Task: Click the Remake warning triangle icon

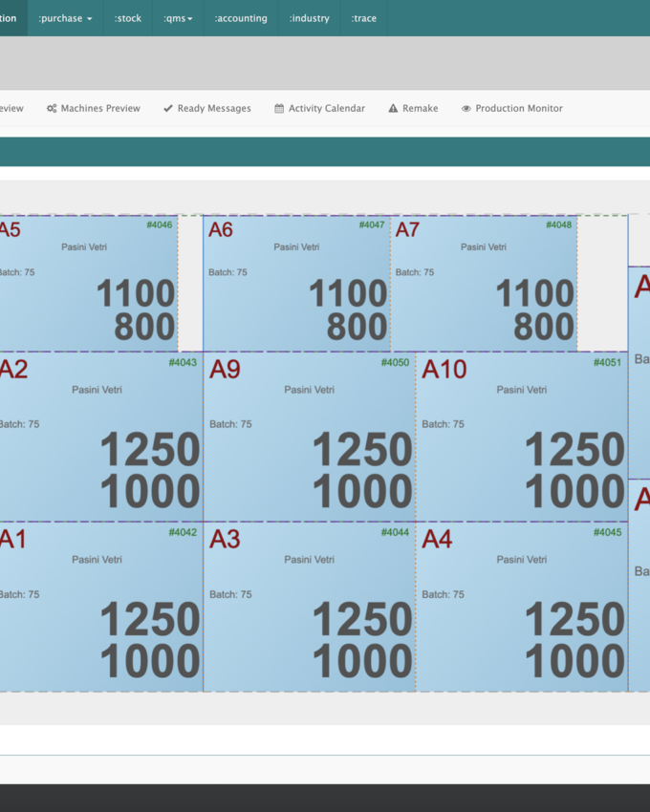Action: [393, 108]
